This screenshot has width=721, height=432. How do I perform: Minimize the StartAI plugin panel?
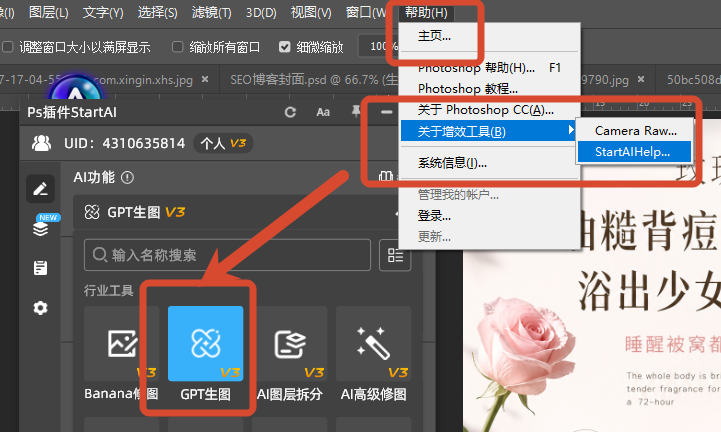click(x=387, y=112)
